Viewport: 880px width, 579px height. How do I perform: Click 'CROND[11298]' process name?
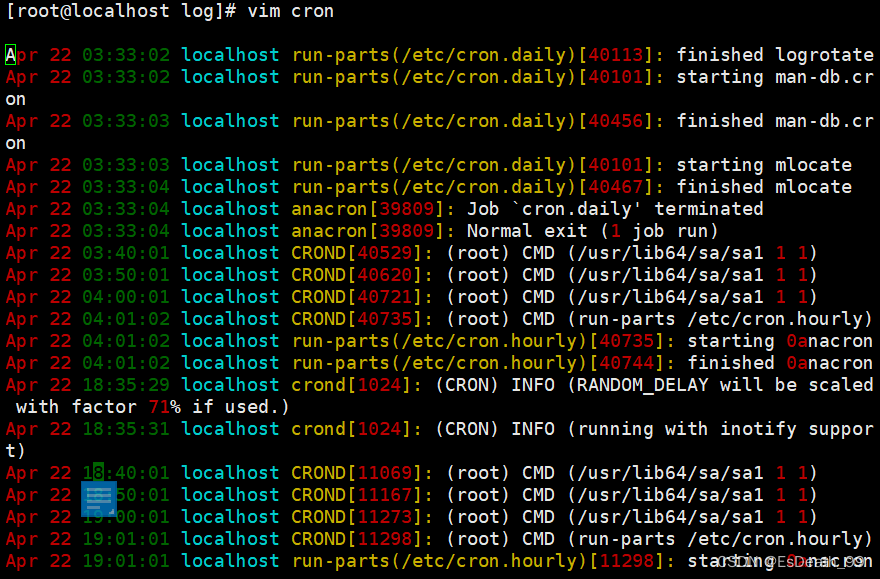[x=358, y=539]
